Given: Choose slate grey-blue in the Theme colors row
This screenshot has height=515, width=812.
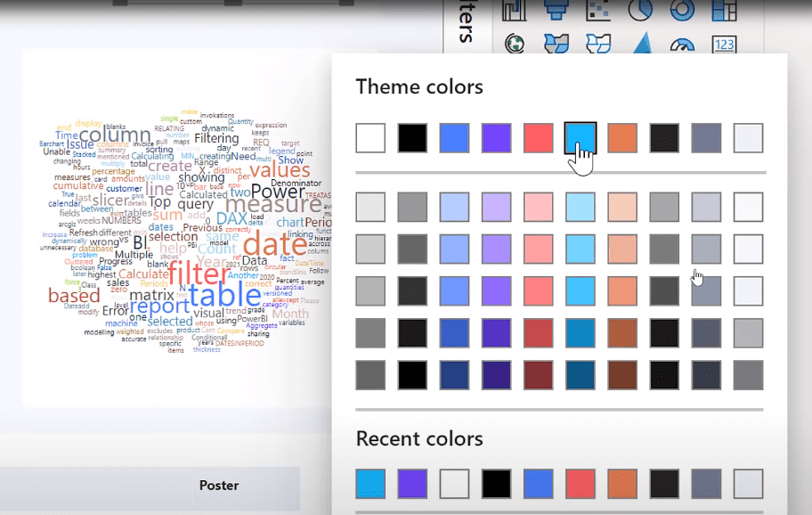Looking at the screenshot, I should pyautogui.click(x=706, y=138).
